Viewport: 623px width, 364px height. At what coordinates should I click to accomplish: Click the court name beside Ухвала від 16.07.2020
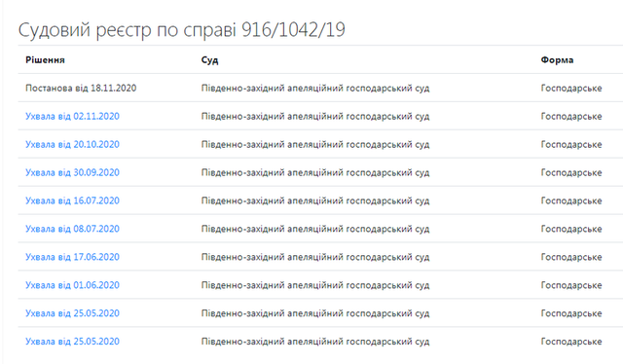tap(315, 201)
